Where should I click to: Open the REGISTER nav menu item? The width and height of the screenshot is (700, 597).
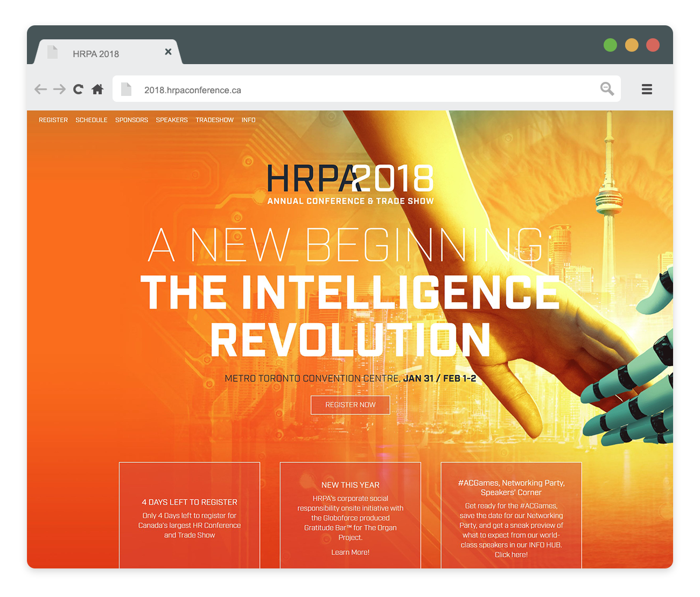tap(53, 120)
